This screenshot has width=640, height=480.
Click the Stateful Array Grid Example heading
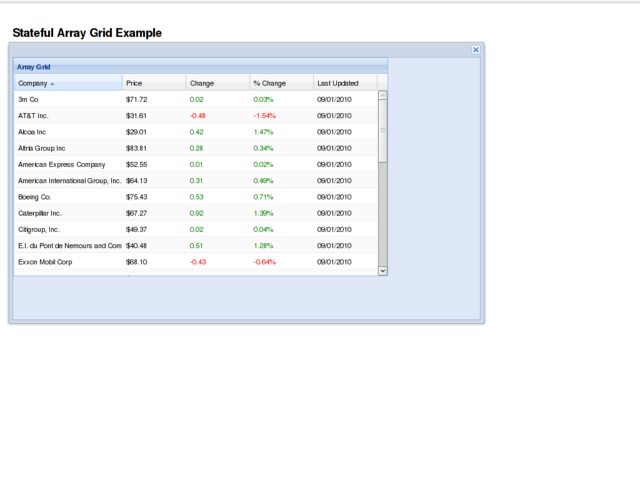tap(87, 33)
